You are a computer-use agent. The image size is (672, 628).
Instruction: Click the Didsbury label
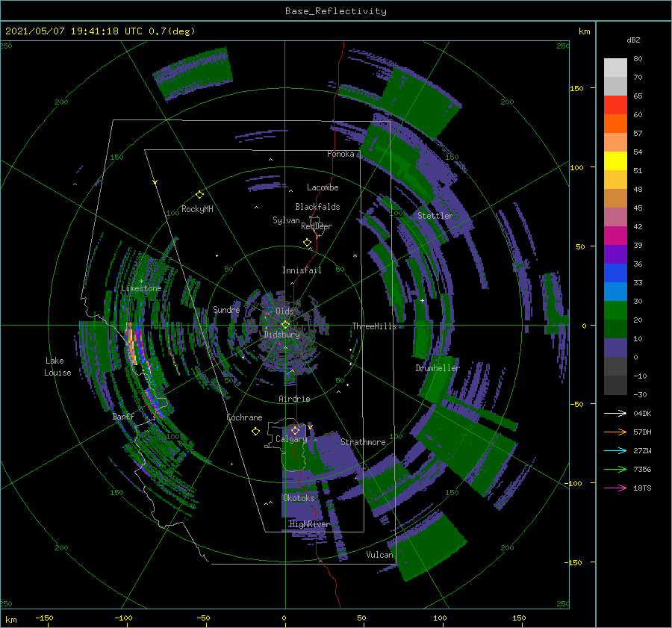click(x=281, y=335)
